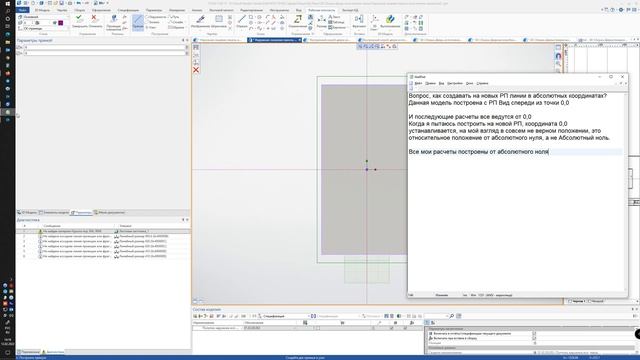Click second coordinate input field in Параметры прямой

(x=105, y=53)
